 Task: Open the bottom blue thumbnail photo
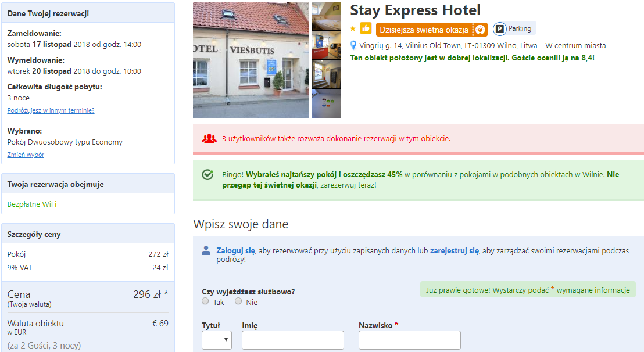(327, 104)
